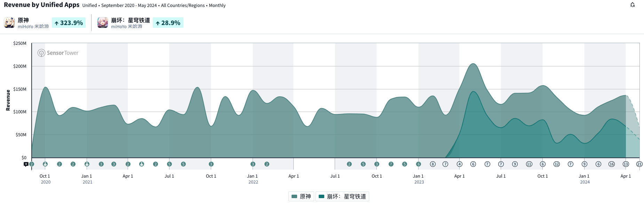Open the 原神 app icon thumbnail

(9, 23)
